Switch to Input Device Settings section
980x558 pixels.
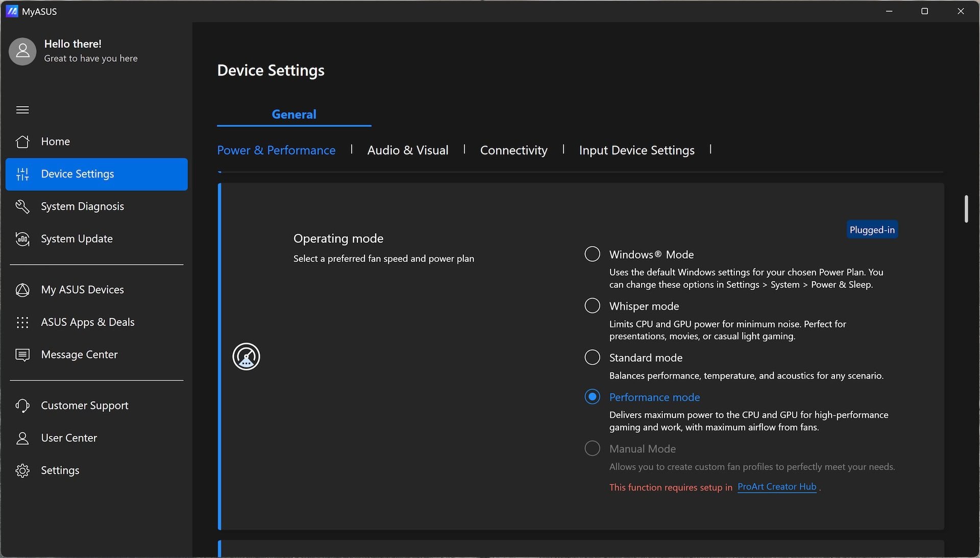click(636, 150)
